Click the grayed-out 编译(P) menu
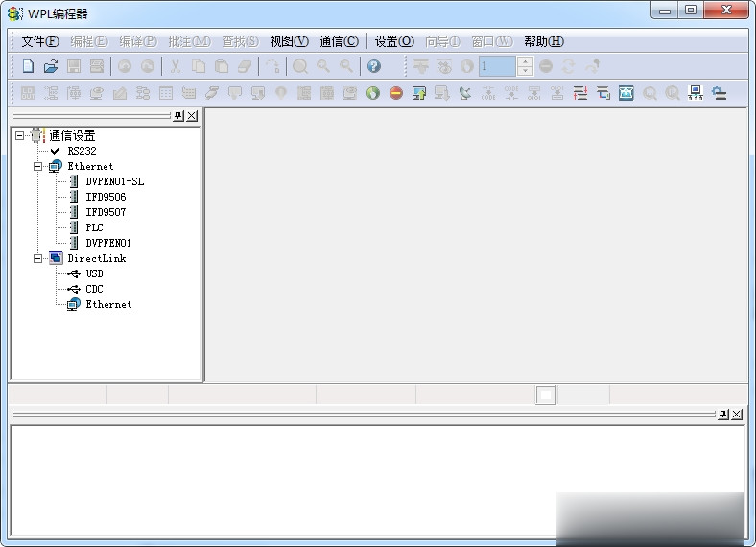Image resolution: width=756 pixels, height=547 pixels. tap(138, 41)
